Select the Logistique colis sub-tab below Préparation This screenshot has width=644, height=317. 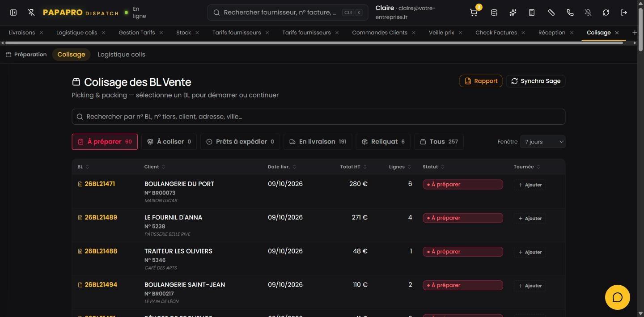(121, 55)
